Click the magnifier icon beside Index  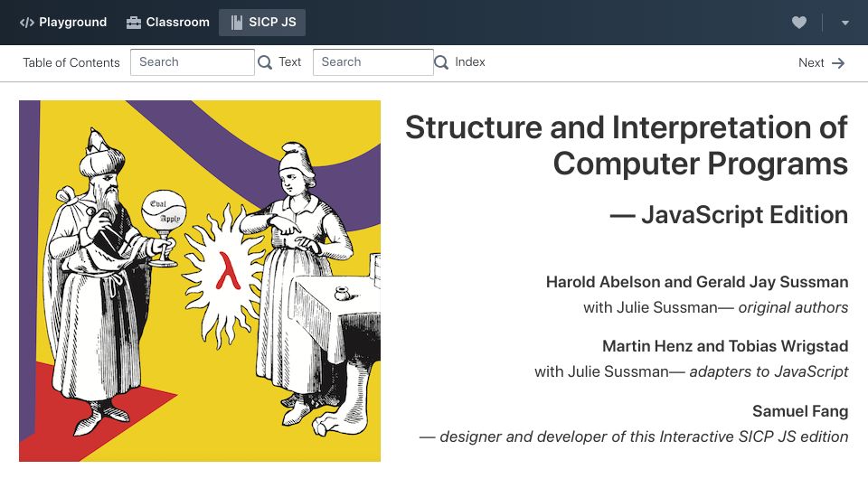click(x=441, y=62)
